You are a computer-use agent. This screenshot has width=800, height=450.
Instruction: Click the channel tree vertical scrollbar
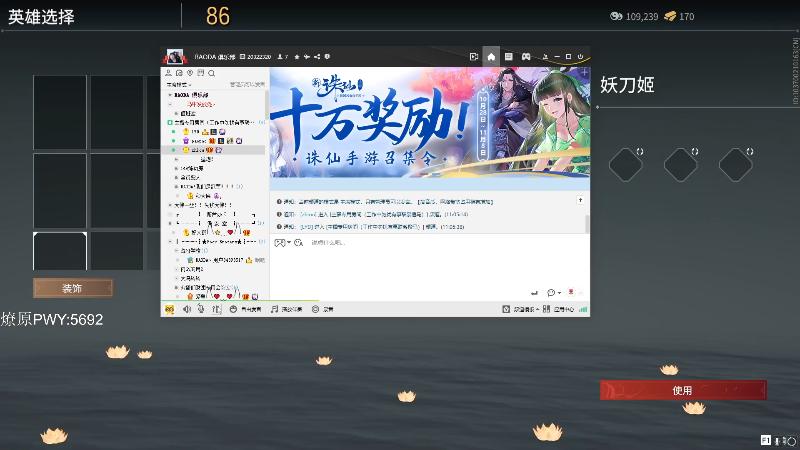tap(267, 105)
